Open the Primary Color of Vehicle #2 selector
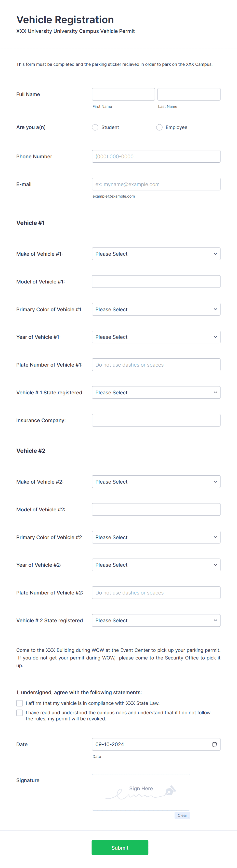 tap(156, 537)
